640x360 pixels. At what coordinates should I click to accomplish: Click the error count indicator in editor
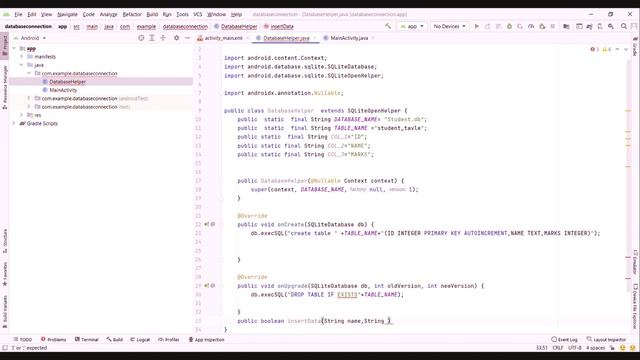pyautogui.click(x=594, y=49)
